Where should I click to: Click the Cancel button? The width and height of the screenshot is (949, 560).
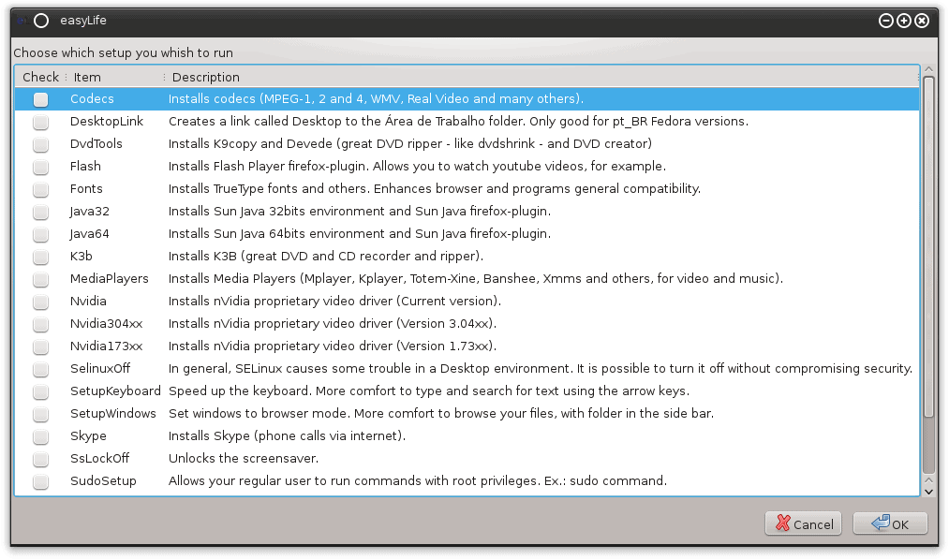coord(804,523)
